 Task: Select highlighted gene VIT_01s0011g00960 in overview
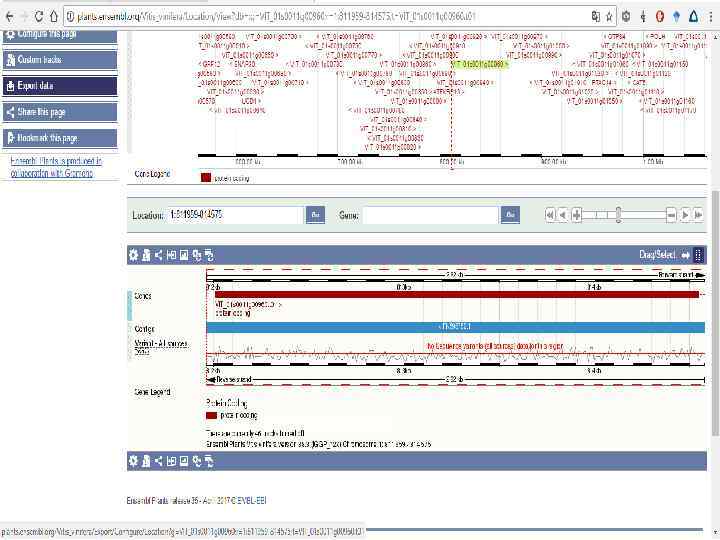[x=479, y=64]
